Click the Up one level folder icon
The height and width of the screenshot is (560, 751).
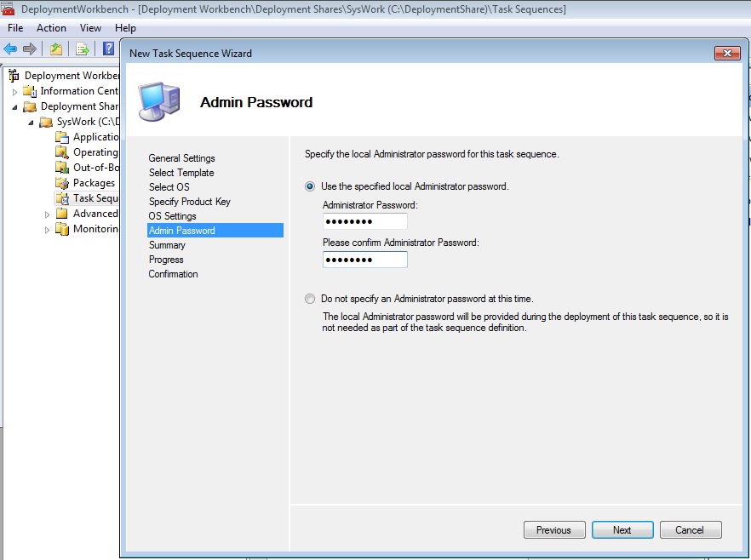[x=56, y=49]
